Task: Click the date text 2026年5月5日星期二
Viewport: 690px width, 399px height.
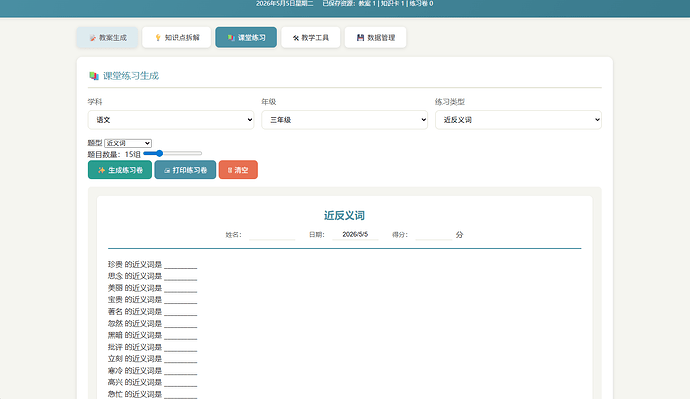Action: pos(285,4)
